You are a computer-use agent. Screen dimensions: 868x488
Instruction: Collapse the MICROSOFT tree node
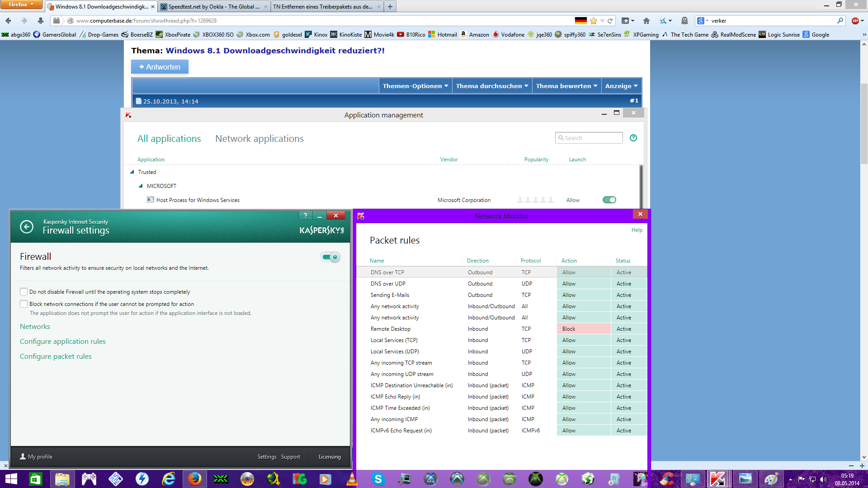[141, 186]
